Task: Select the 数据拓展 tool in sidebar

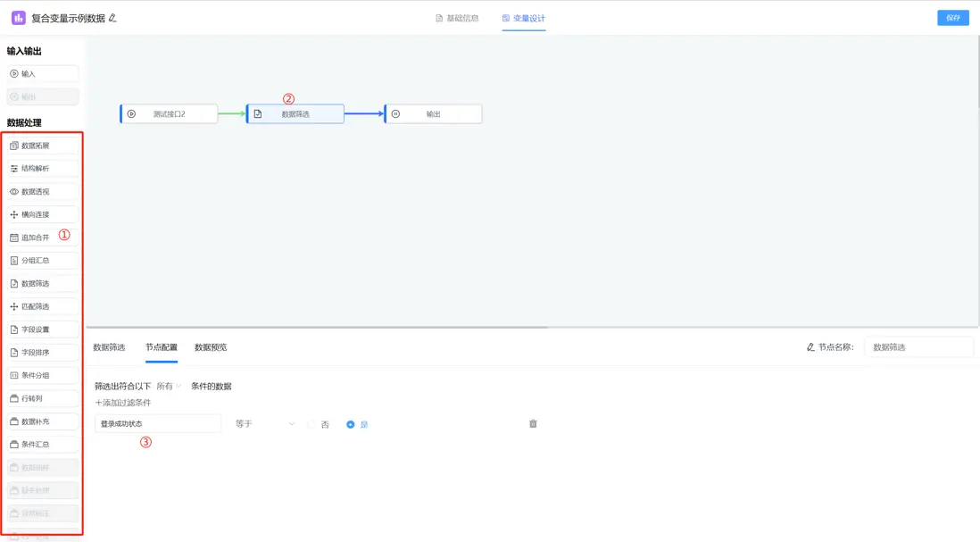Action: pyautogui.click(x=43, y=146)
